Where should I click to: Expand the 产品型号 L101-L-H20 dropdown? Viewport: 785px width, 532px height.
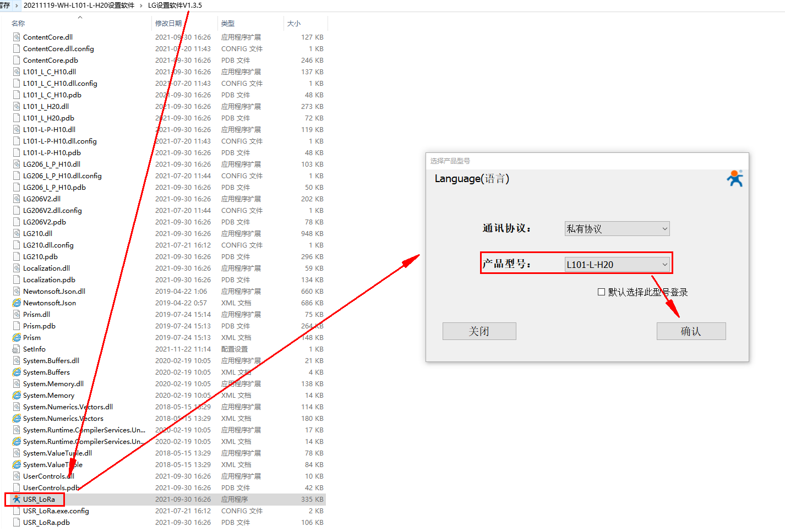click(617, 264)
